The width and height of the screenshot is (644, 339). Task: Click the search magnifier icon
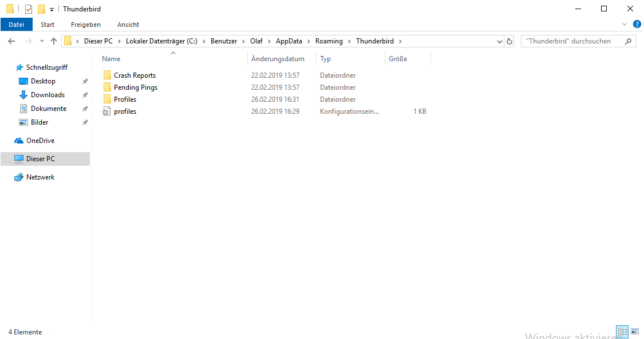(628, 41)
